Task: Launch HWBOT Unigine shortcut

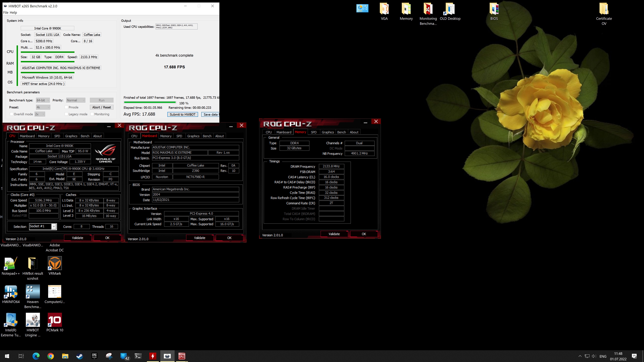Action: tap(33, 325)
